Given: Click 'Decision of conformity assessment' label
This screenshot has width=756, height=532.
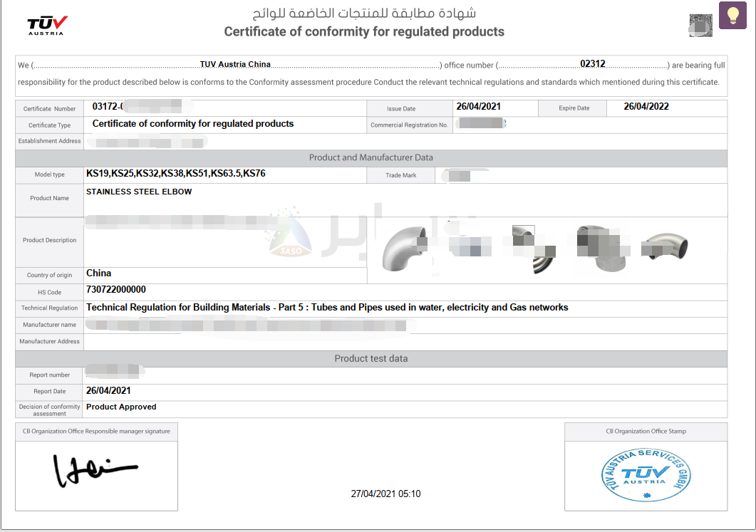Looking at the screenshot, I should (x=50, y=410).
